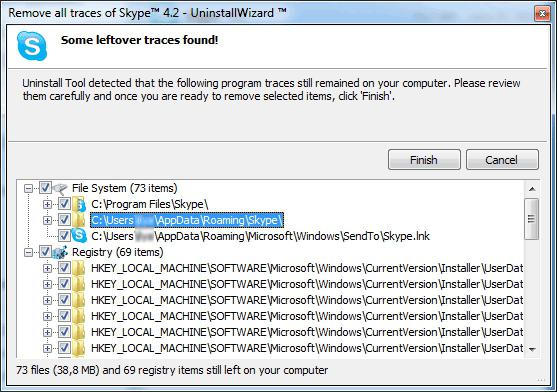Click the Registry node icon
Image resolution: width=557 pixels, height=392 pixels.
[60, 252]
